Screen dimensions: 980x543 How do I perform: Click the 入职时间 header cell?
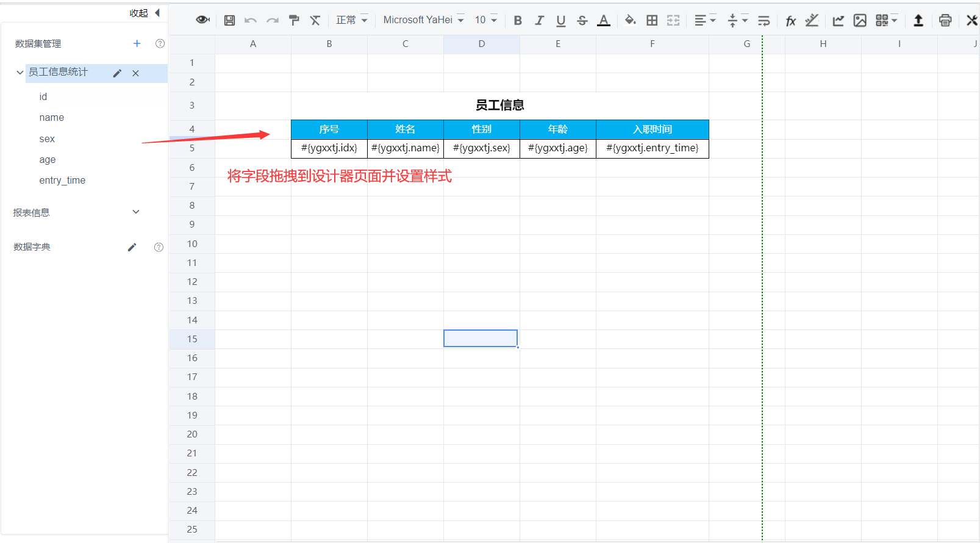pyautogui.click(x=653, y=129)
